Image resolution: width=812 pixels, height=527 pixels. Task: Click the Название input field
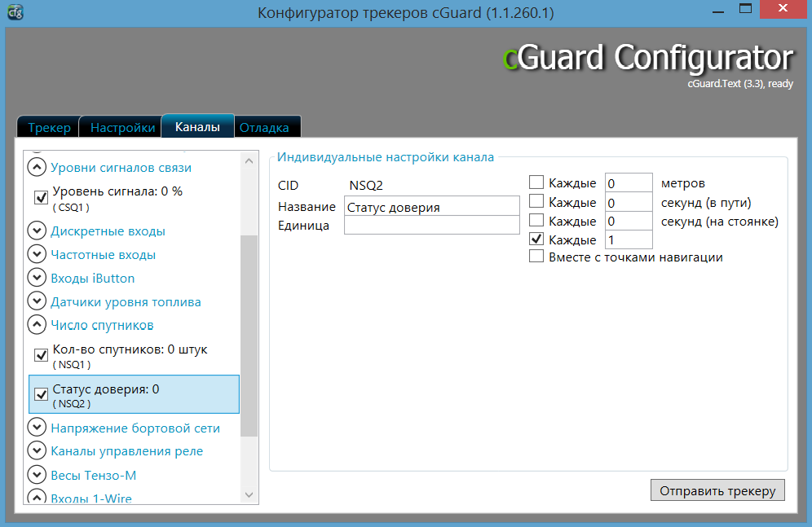[x=432, y=207]
